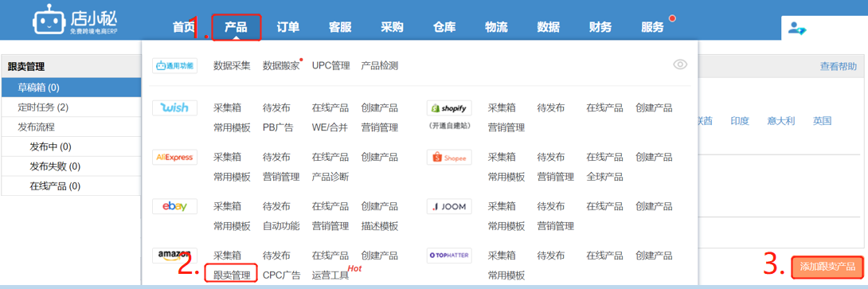Click the Shopify platform logo

click(x=449, y=107)
